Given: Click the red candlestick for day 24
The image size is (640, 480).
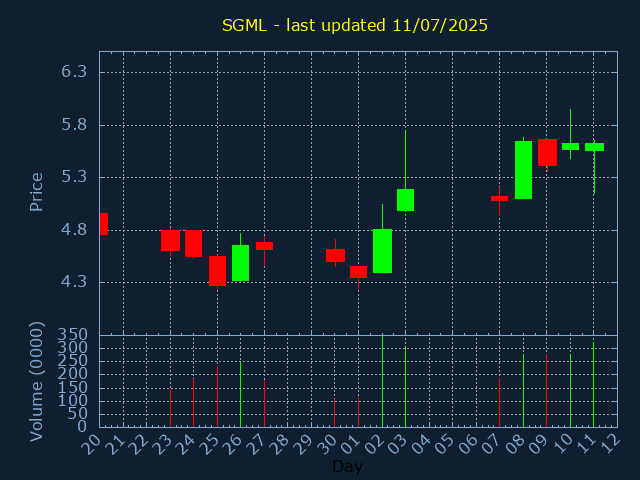Looking at the screenshot, I should tap(193, 244).
